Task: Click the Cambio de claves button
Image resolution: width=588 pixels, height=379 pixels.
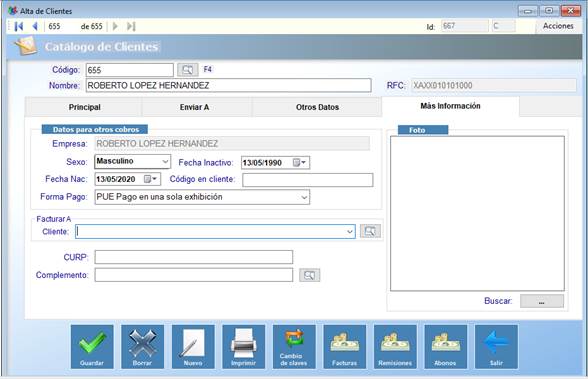Action: click(x=294, y=347)
